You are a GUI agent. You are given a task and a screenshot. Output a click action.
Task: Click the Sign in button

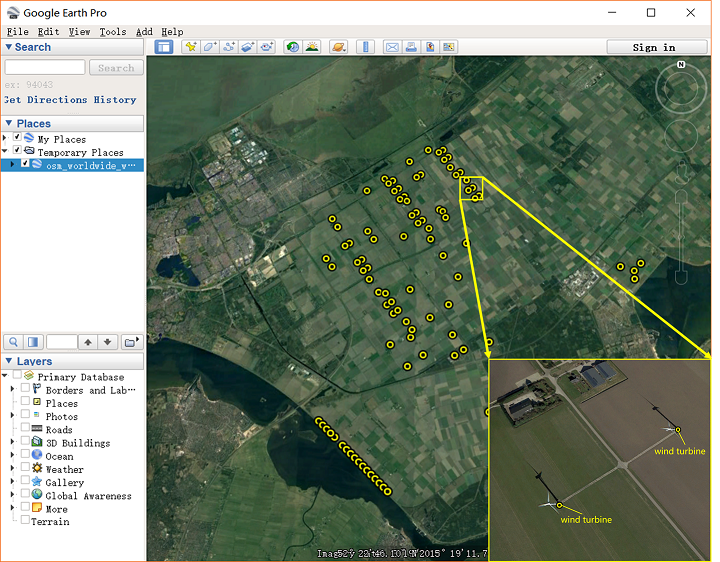click(657, 47)
